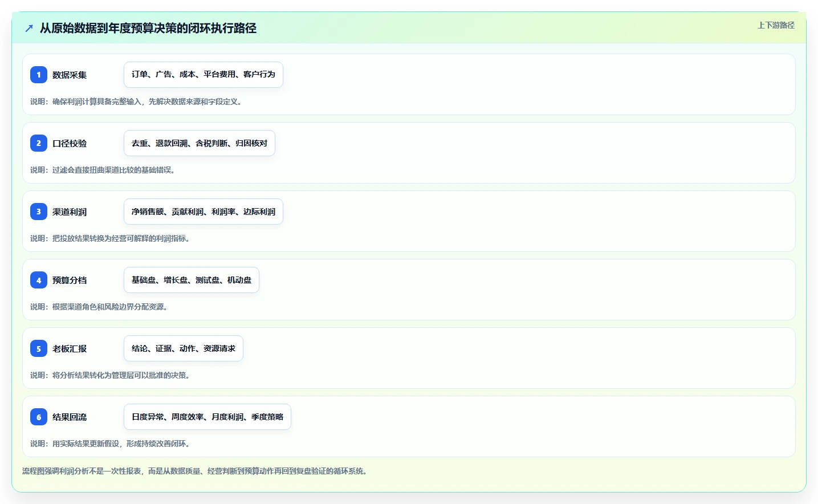Screen dimensions: 818x504
Task: Click the 去重、退款回溯、含税判断、归因核对 chip
Action: [x=200, y=143]
